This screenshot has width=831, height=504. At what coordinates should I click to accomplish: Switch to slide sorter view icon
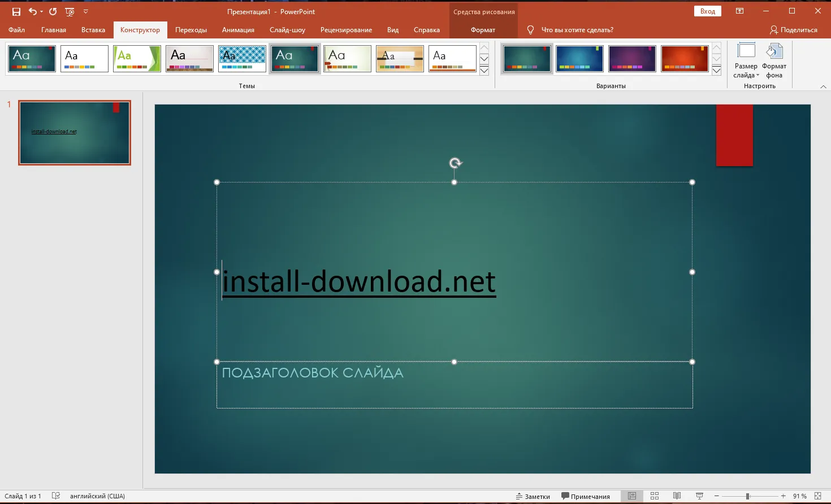point(655,496)
